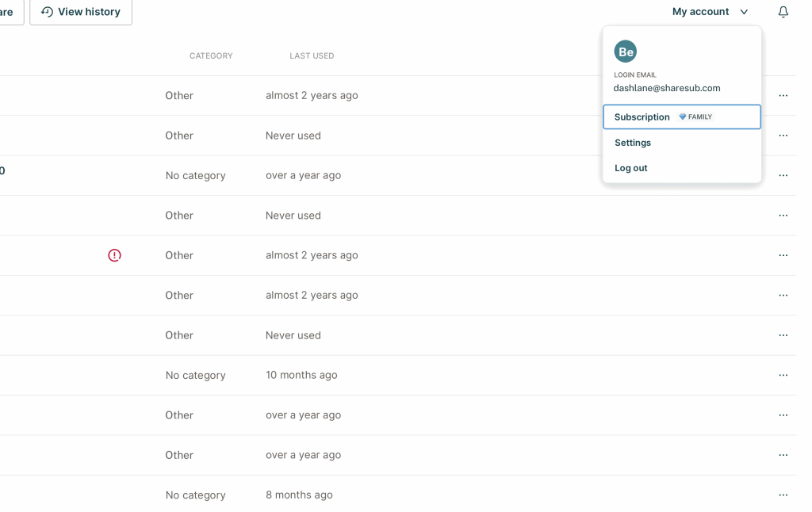Click the View history clock icon
Image resolution: width=812 pixels, height=512 pixels.
pos(47,12)
